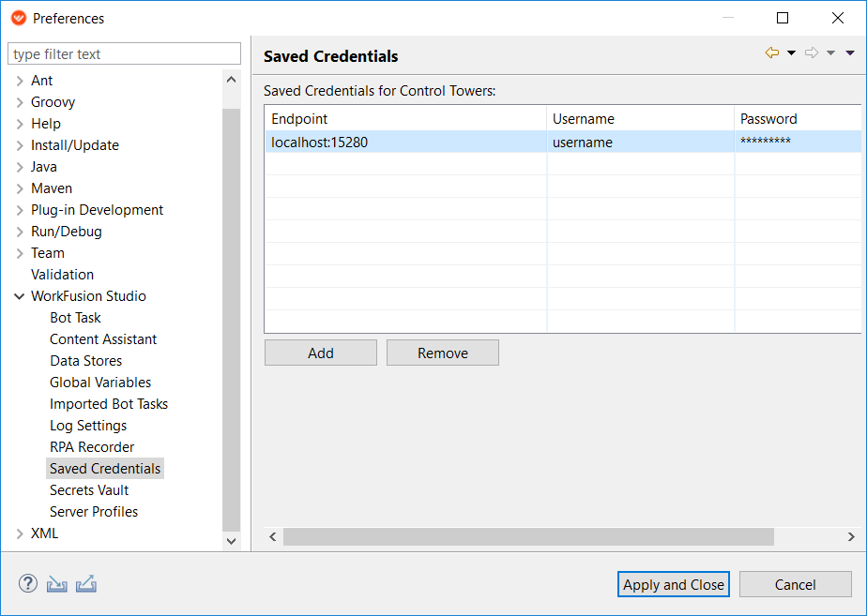Viewport: 867px width, 616px height.
Task: Click Apply and Close
Action: pos(674,584)
